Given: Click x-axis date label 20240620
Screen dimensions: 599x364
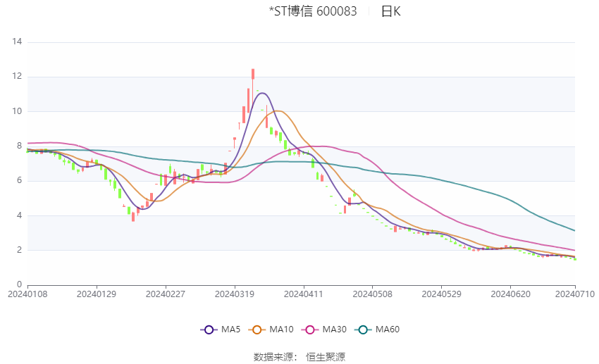Looking at the screenshot, I should [x=510, y=294].
